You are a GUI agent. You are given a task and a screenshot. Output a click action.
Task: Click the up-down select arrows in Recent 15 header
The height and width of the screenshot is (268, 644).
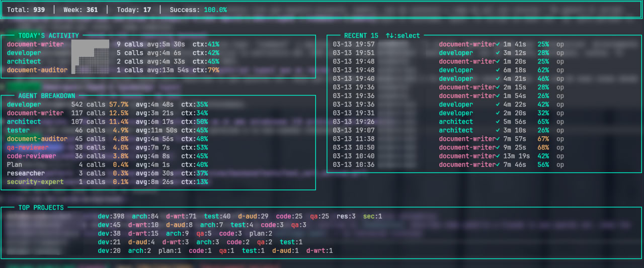tap(389, 36)
